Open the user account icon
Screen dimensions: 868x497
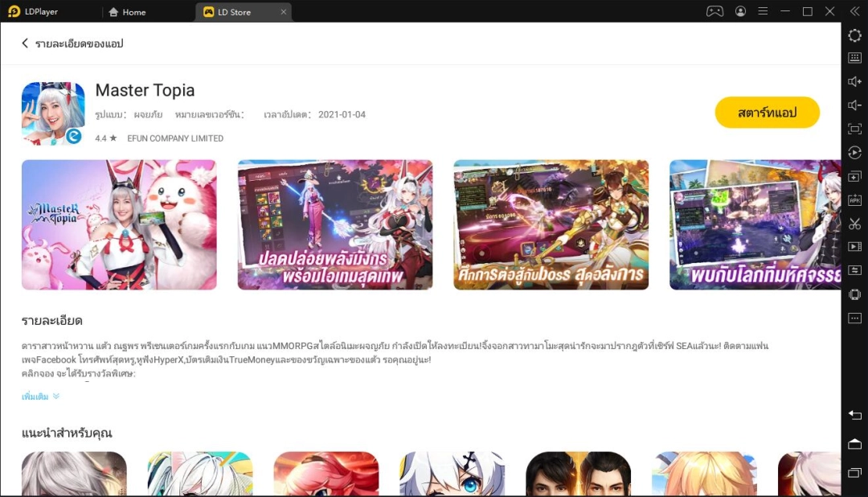pyautogui.click(x=740, y=11)
